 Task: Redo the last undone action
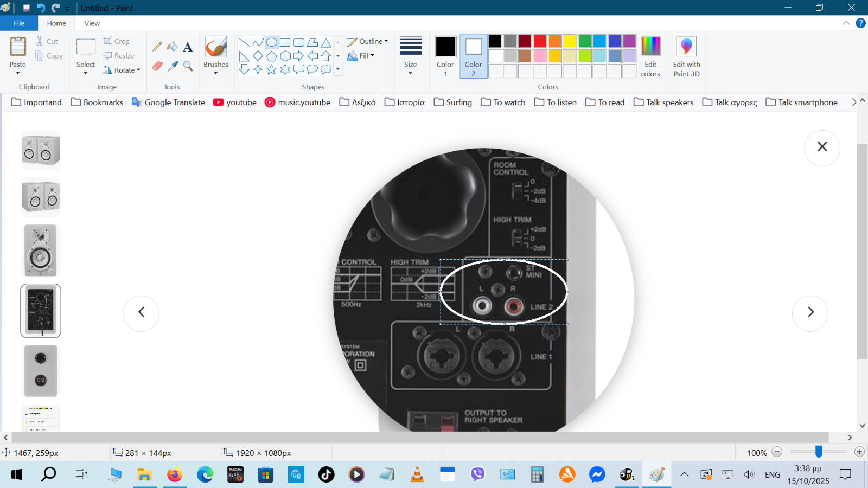point(55,8)
